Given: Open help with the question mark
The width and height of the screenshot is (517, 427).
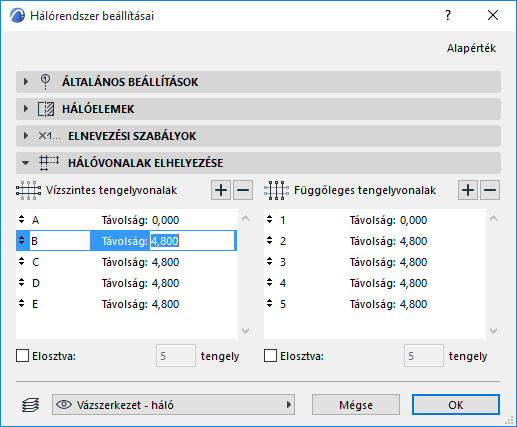Looking at the screenshot, I should (x=448, y=15).
